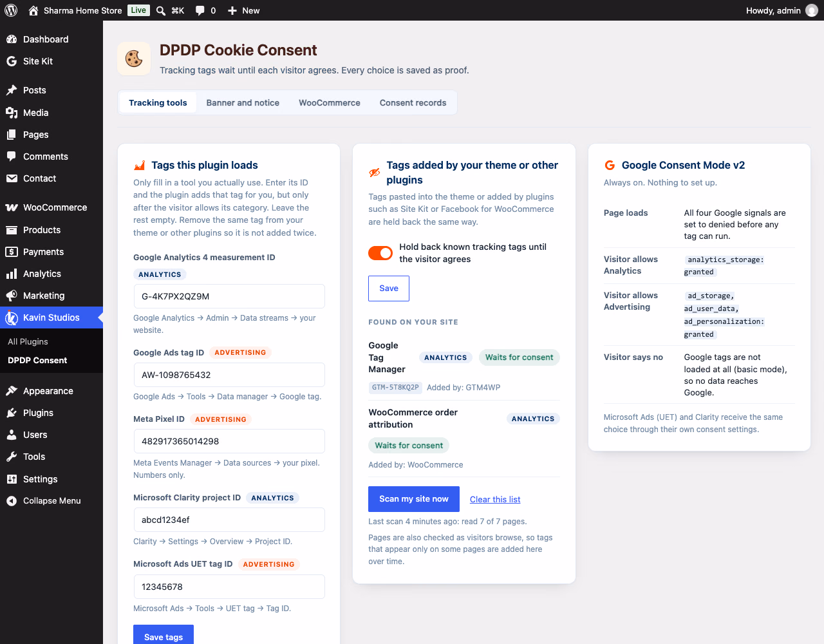Click the Live status badge
The image size is (824, 644).
pyautogui.click(x=138, y=10)
